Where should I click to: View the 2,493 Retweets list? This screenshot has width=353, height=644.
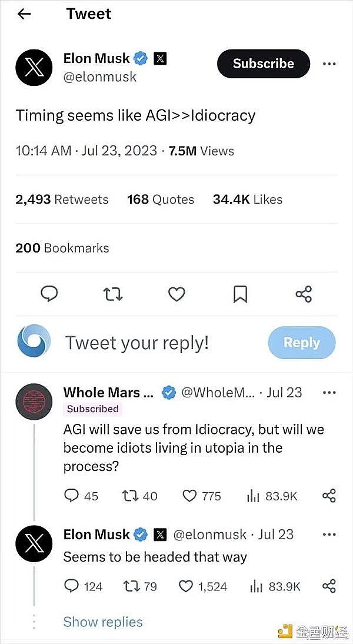coord(62,200)
